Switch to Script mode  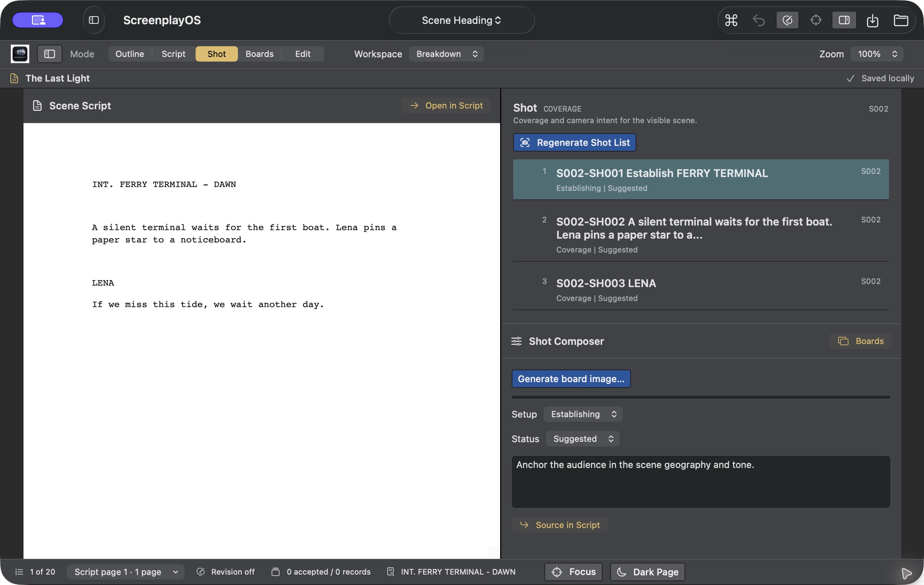coord(173,54)
